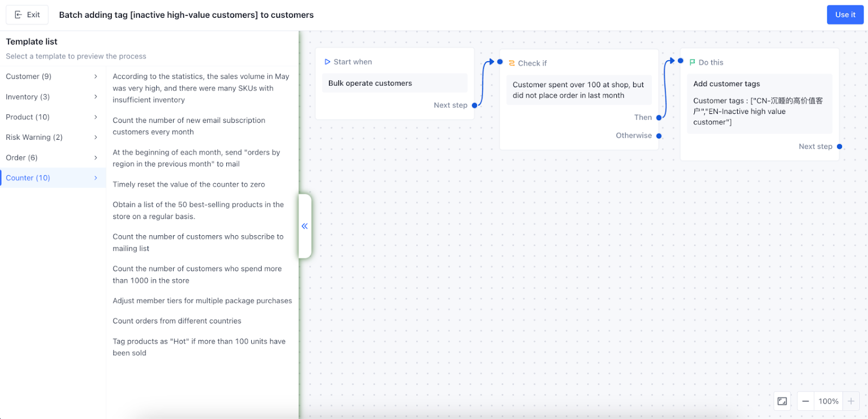The width and height of the screenshot is (868, 419).
Task: Click the zoom in plus icon
Action: click(851, 401)
